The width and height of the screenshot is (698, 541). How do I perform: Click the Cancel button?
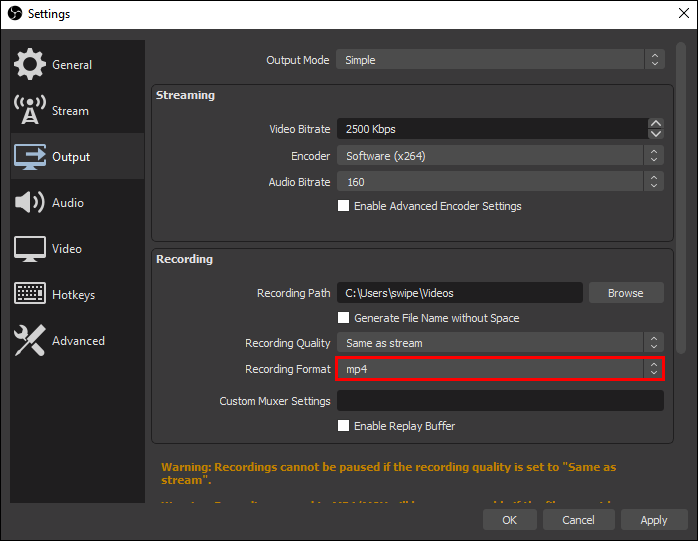pyautogui.click(x=578, y=520)
